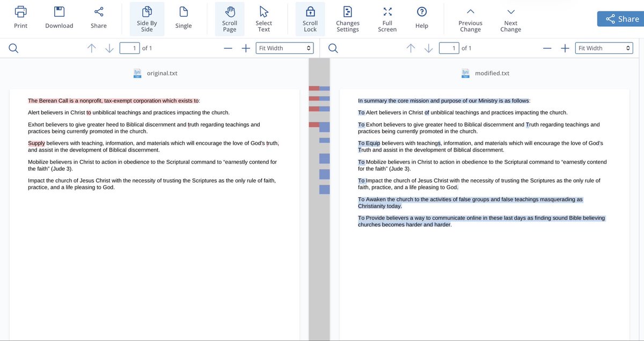
Task: Click 'To Equip' highlighted text in modified pane
Action: click(x=369, y=143)
